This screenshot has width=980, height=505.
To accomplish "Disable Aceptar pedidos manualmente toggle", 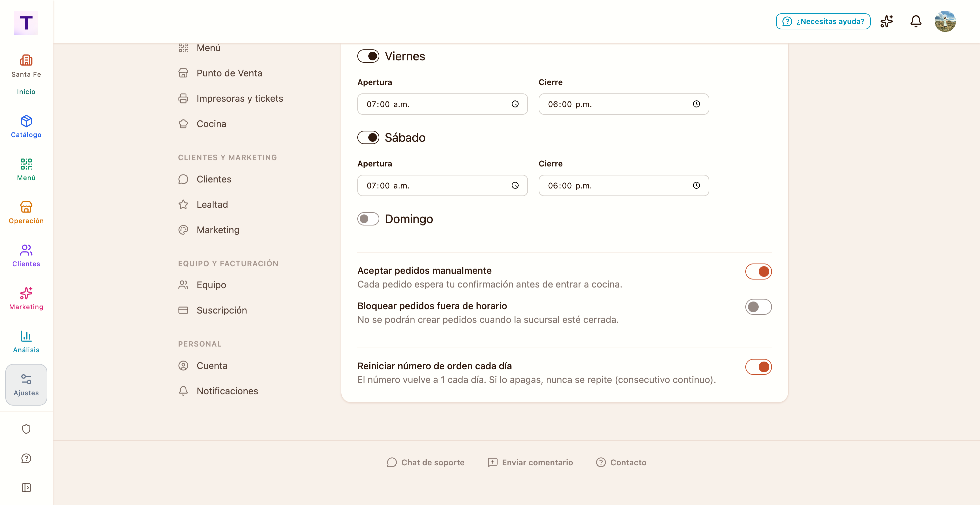I will (758, 271).
